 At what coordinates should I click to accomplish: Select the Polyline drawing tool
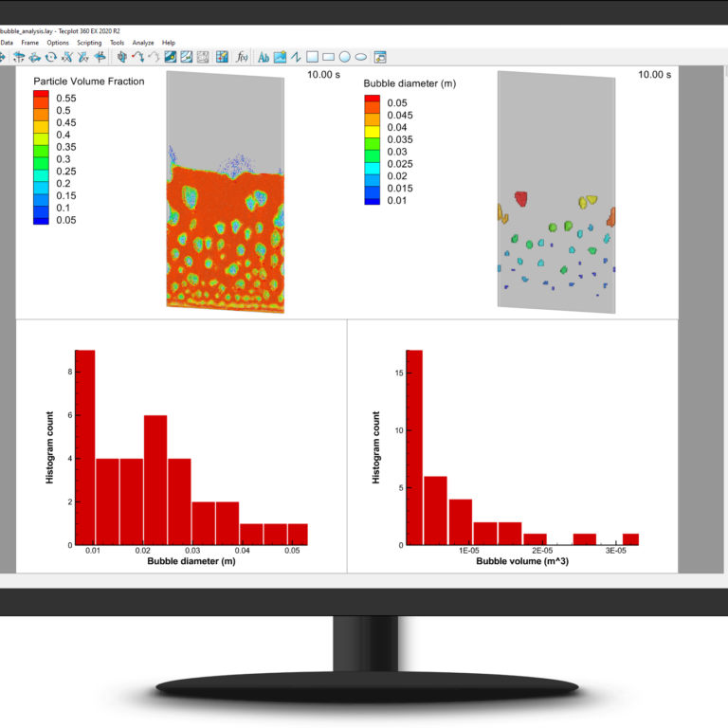click(296, 57)
